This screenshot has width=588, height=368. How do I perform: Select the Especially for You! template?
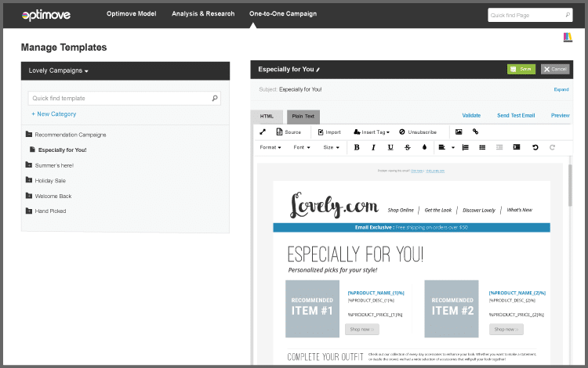click(x=58, y=150)
